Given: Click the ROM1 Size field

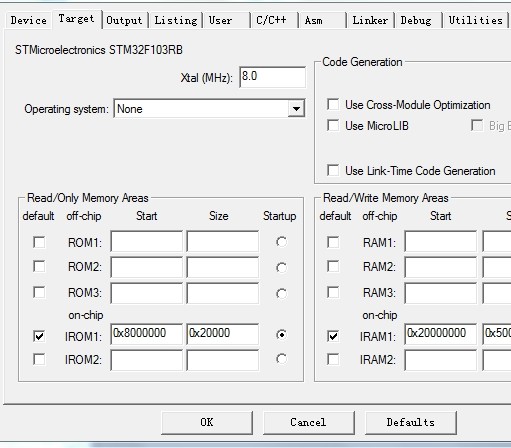Looking at the screenshot, I should [x=222, y=241].
